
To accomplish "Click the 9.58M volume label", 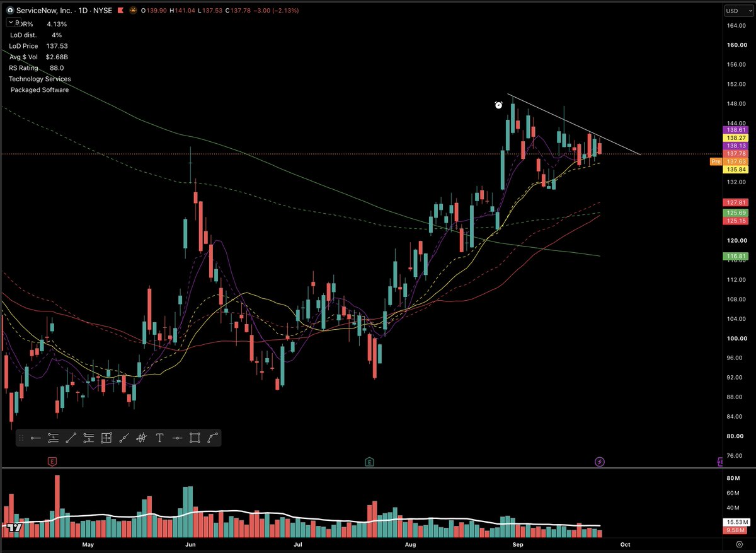I will tap(736, 531).
